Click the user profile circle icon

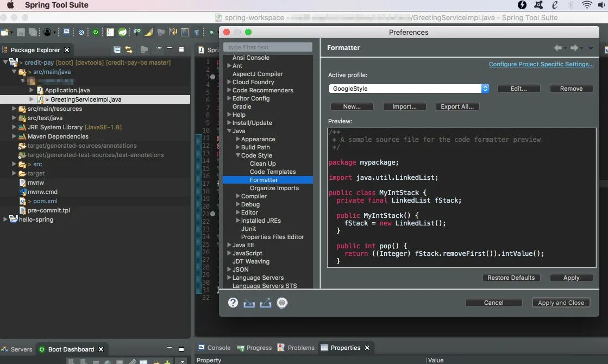tap(47, 32)
